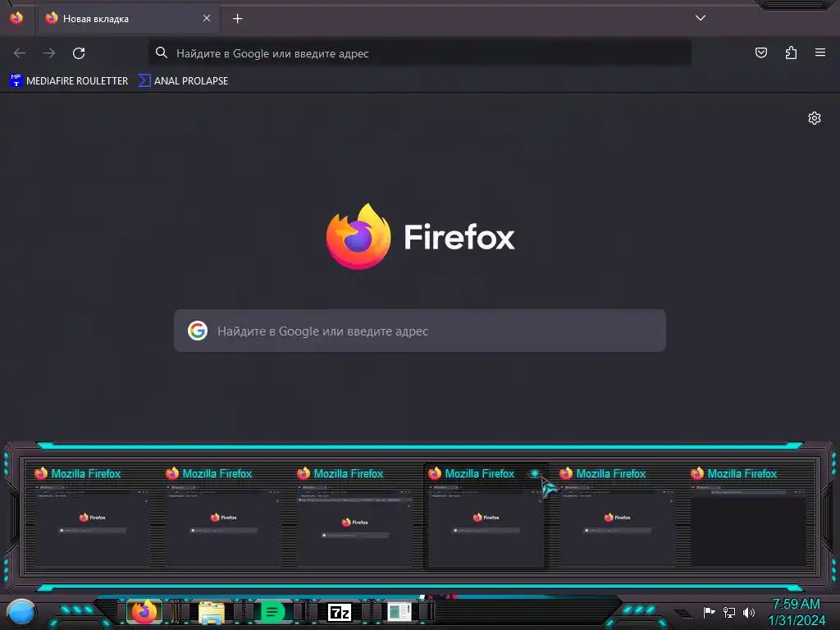Click the Google search box on the page
Image resolution: width=840 pixels, height=630 pixels.
[x=419, y=331]
